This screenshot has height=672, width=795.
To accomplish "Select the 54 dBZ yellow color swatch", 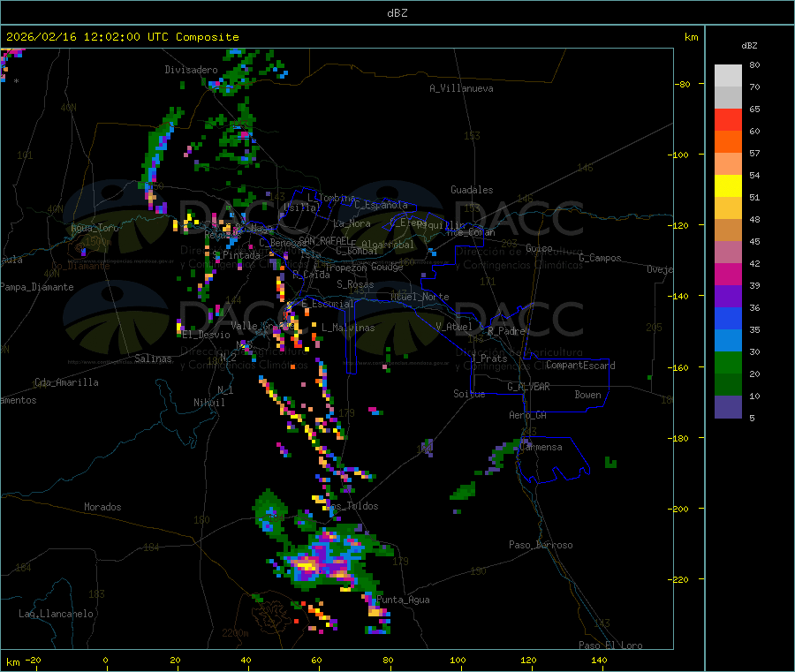I will [x=728, y=186].
